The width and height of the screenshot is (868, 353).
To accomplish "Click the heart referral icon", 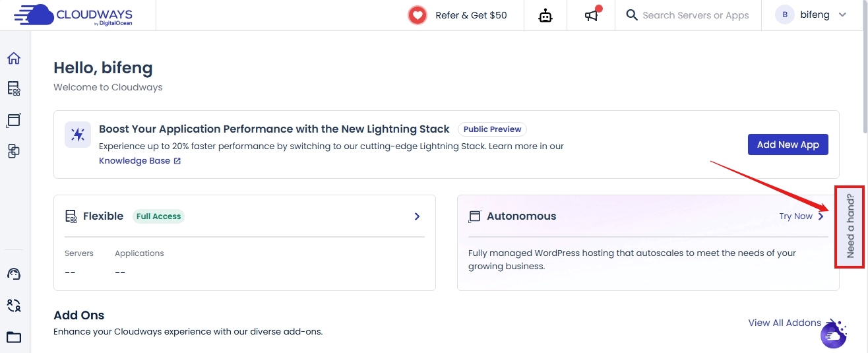I will (x=417, y=15).
